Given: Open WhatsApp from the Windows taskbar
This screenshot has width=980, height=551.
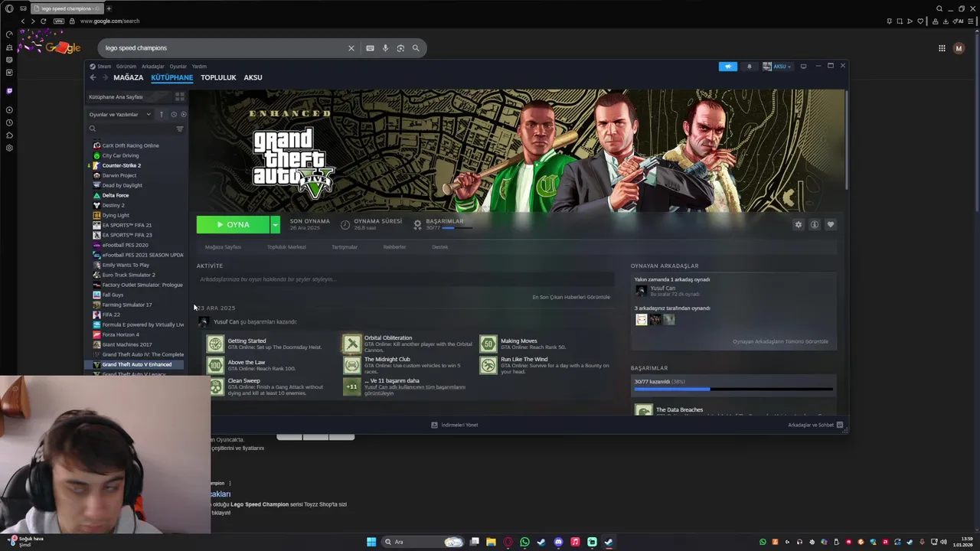Looking at the screenshot, I should (x=524, y=542).
